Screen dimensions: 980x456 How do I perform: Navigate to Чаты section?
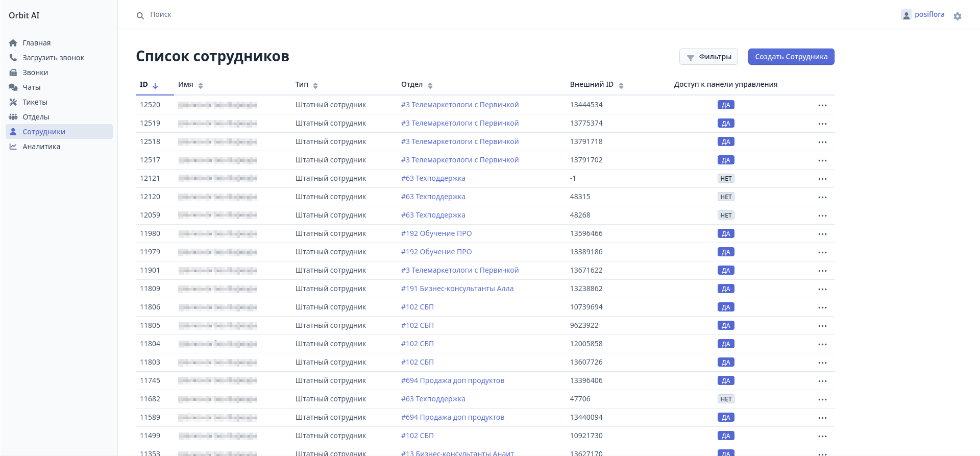pyautogui.click(x=31, y=87)
